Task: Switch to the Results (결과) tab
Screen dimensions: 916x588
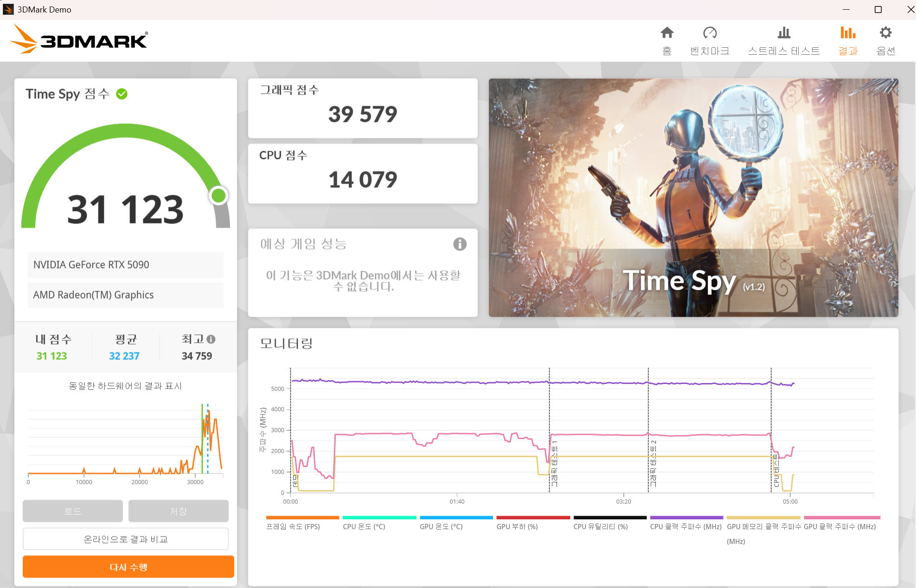Action: pyautogui.click(x=848, y=41)
